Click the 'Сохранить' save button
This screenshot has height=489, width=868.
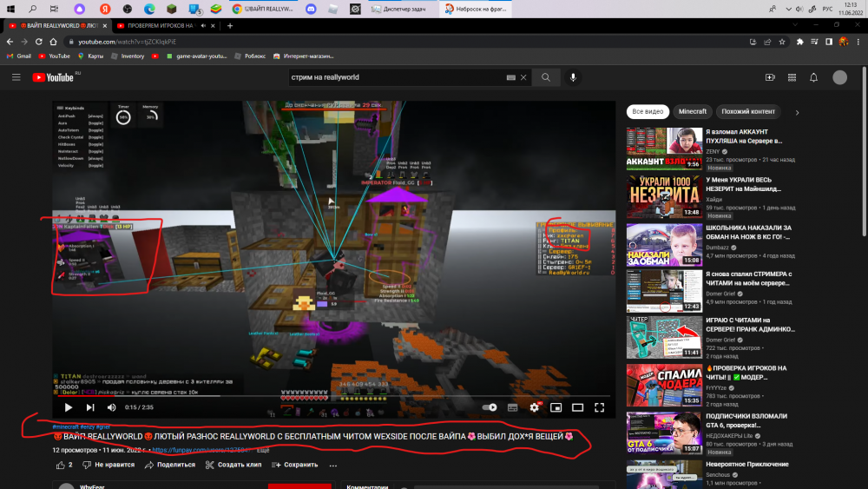point(295,466)
